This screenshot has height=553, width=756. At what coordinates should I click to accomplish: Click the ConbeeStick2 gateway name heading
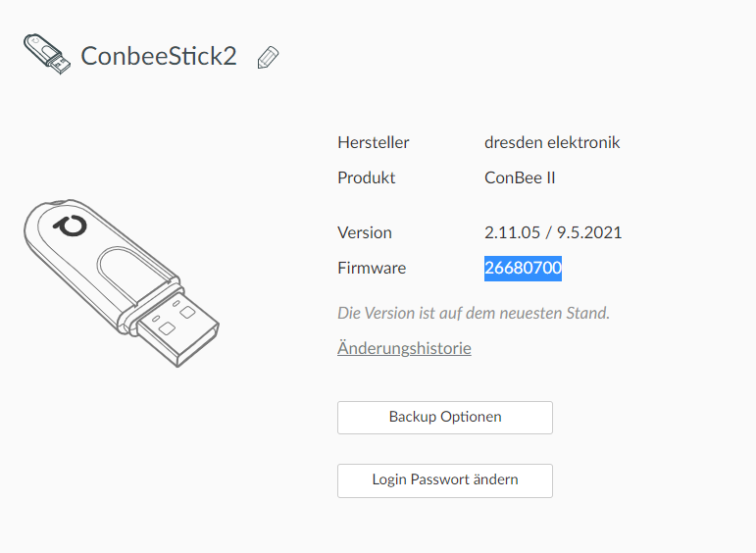coord(159,56)
